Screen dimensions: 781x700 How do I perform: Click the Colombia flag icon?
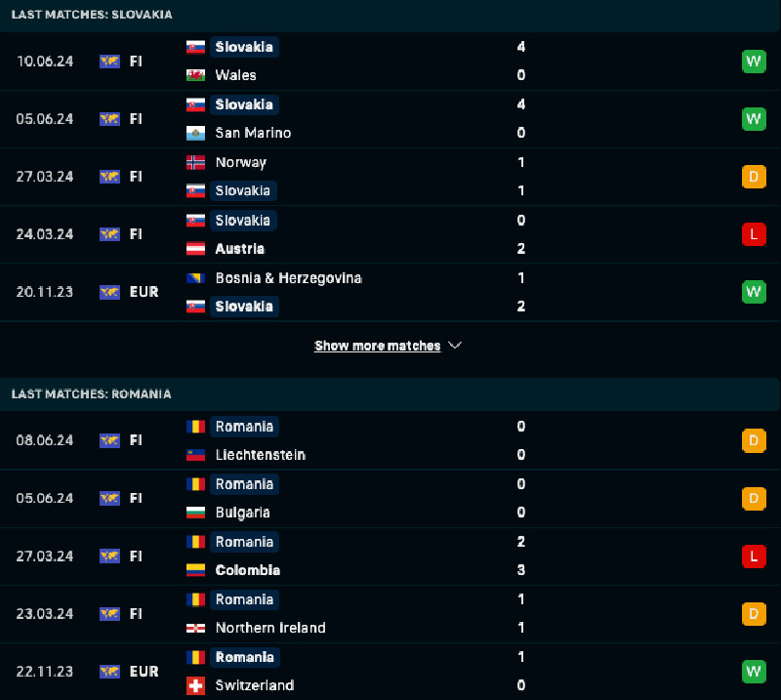195,570
